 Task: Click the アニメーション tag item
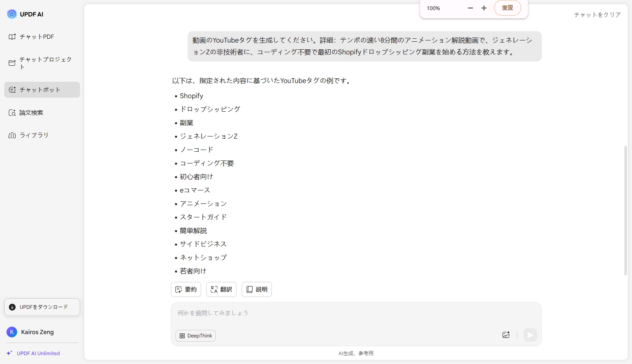click(x=203, y=203)
